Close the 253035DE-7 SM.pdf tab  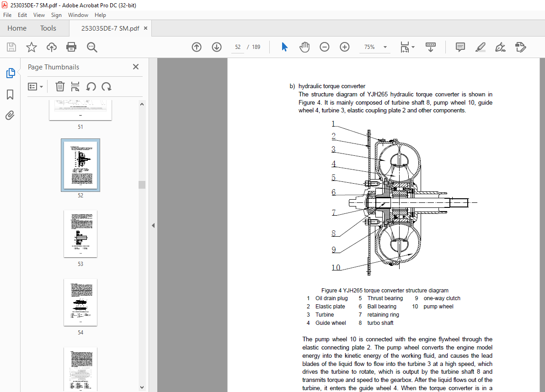point(146,28)
